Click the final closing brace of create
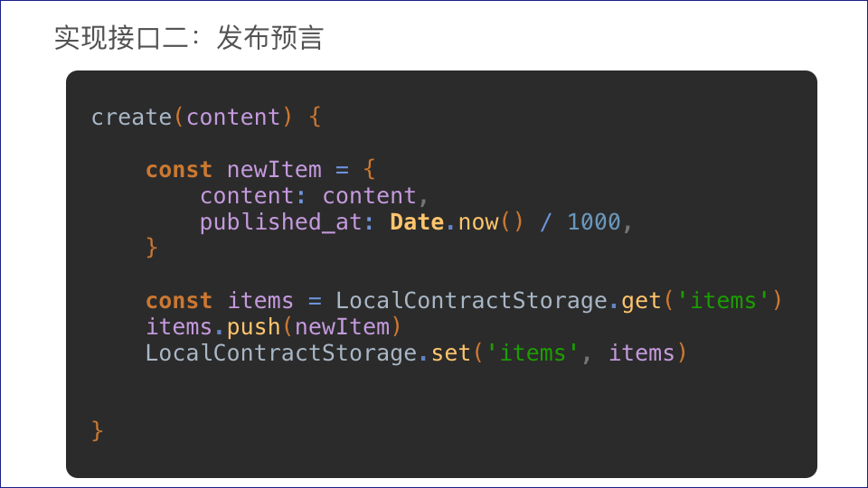 (x=98, y=430)
